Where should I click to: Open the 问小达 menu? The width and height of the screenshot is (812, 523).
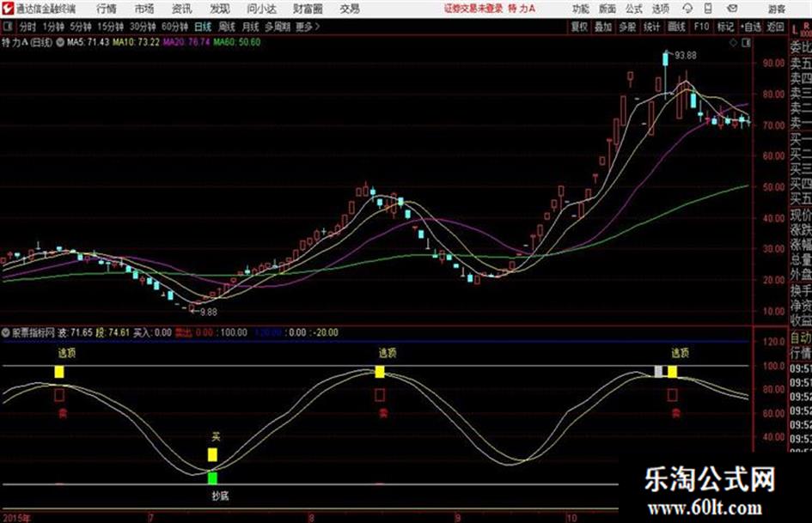point(261,9)
